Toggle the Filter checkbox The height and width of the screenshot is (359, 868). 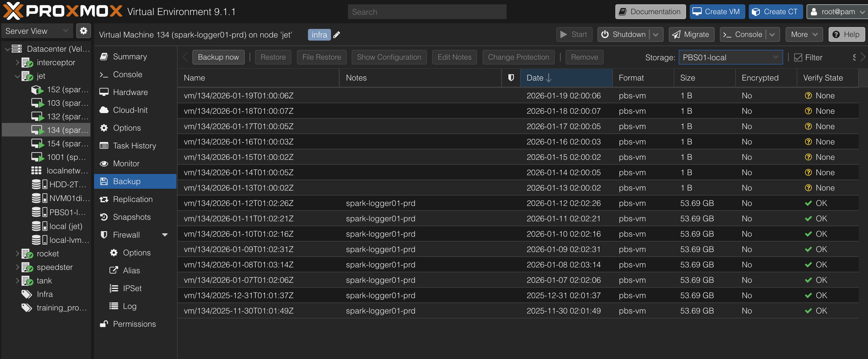coord(798,58)
